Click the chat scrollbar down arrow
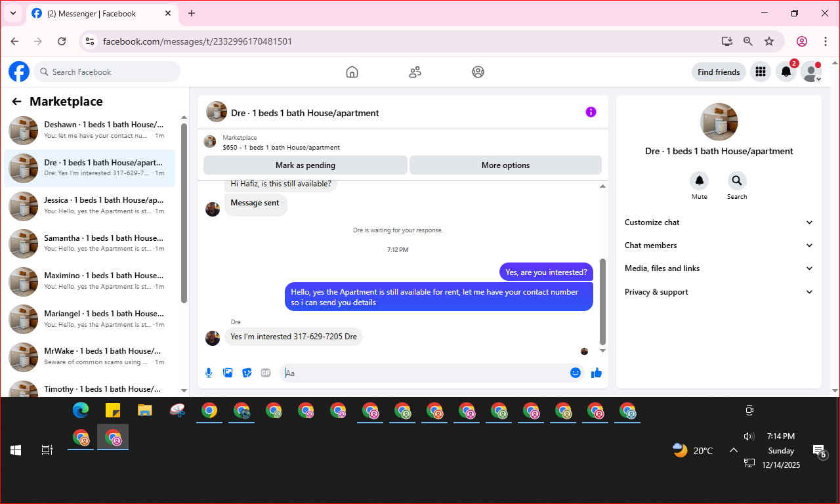Image resolution: width=840 pixels, height=504 pixels. [x=603, y=351]
